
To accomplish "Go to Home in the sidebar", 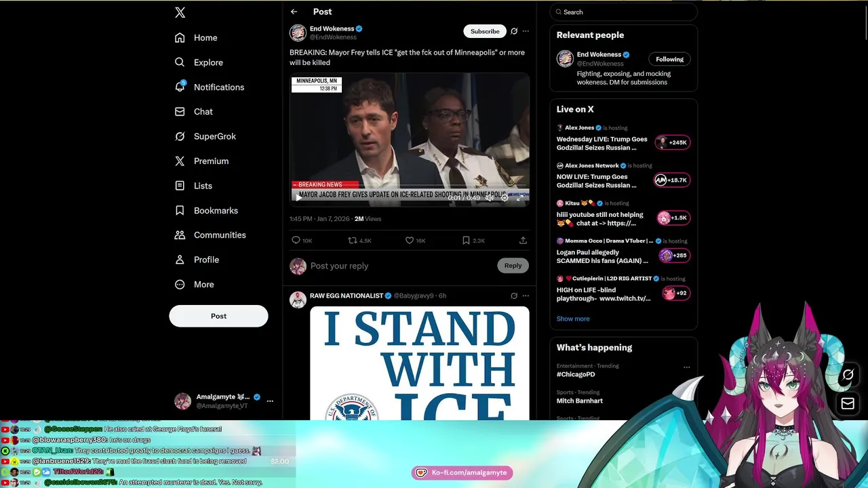I will [x=196, y=38].
